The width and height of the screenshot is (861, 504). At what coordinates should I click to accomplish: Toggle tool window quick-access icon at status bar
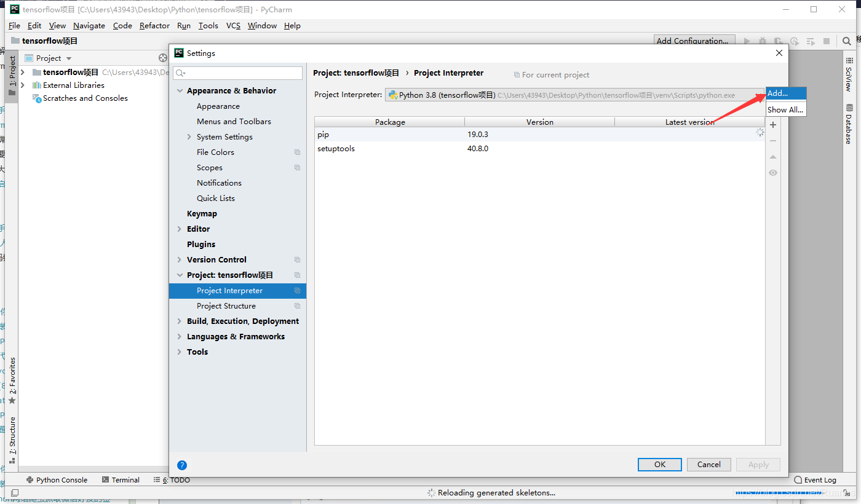coord(15,493)
